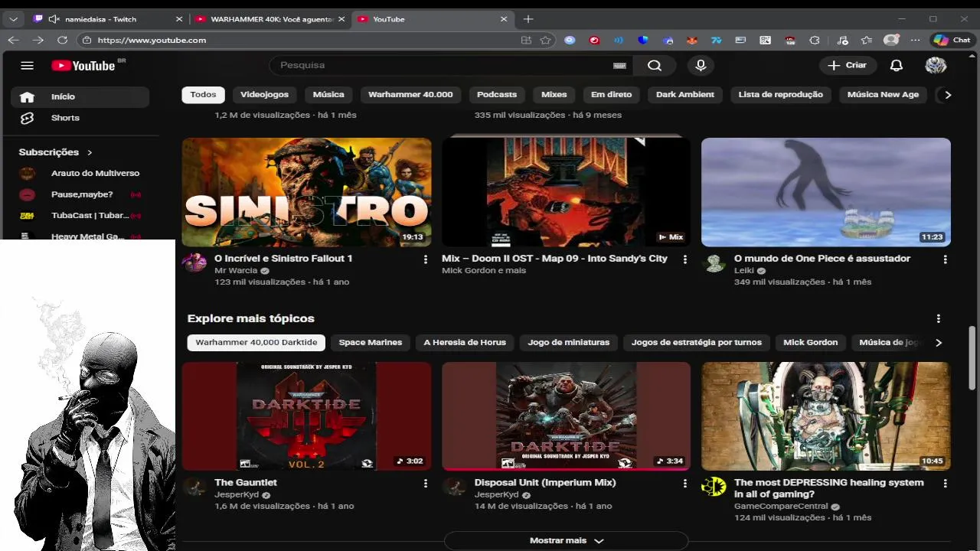Select the Mixes filter chip
The width and height of the screenshot is (980, 551).
tap(554, 94)
